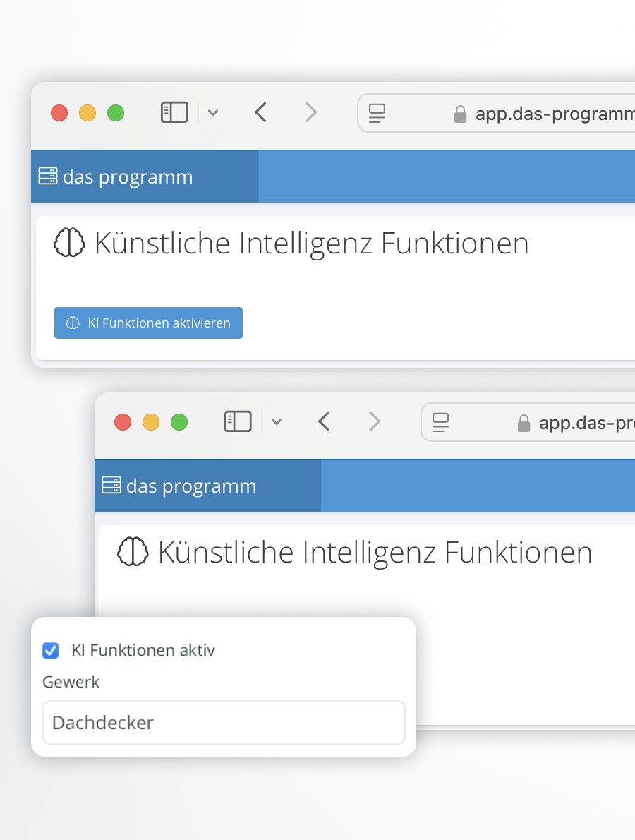The width and height of the screenshot is (635, 840).
Task: Click lock icon in upper window address bar
Action: 461,114
